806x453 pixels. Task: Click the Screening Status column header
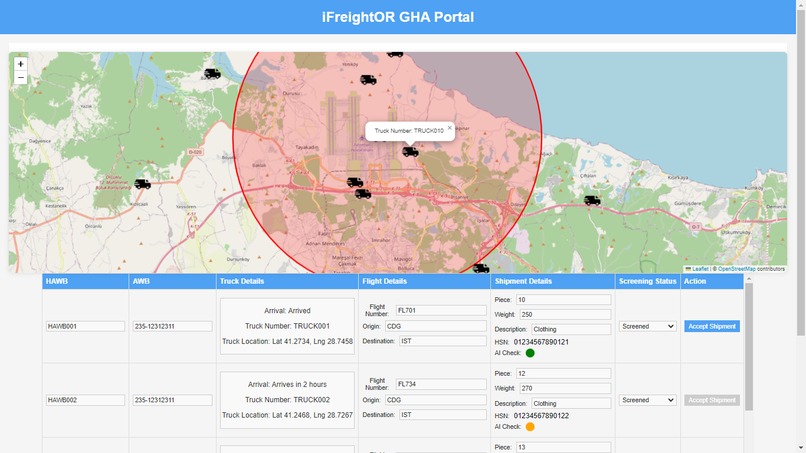[x=648, y=281]
